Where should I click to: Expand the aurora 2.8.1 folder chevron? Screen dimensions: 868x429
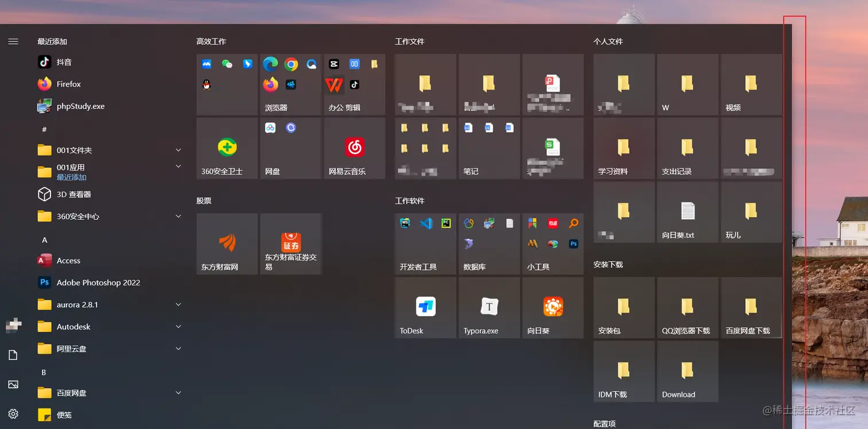[x=178, y=305]
